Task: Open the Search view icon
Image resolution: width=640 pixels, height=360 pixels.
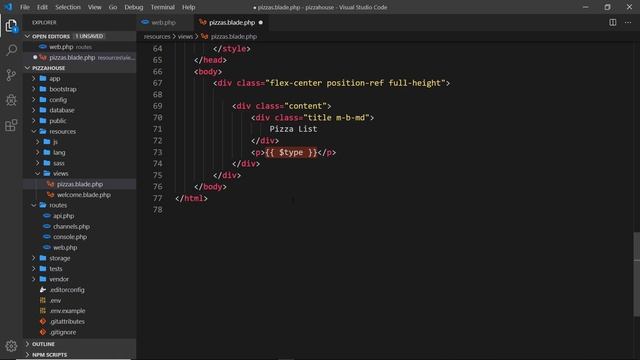Action: click(11, 50)
